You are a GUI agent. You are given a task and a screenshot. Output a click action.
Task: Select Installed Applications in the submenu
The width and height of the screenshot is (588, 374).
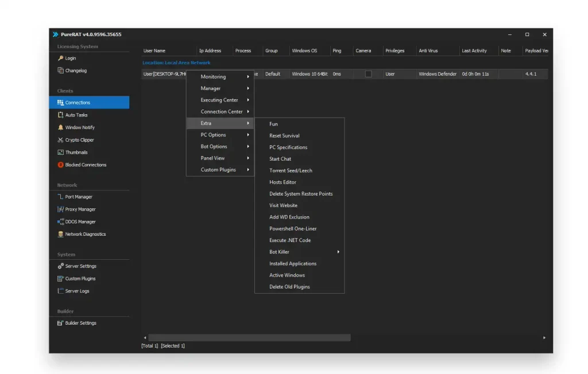point(293,264)
